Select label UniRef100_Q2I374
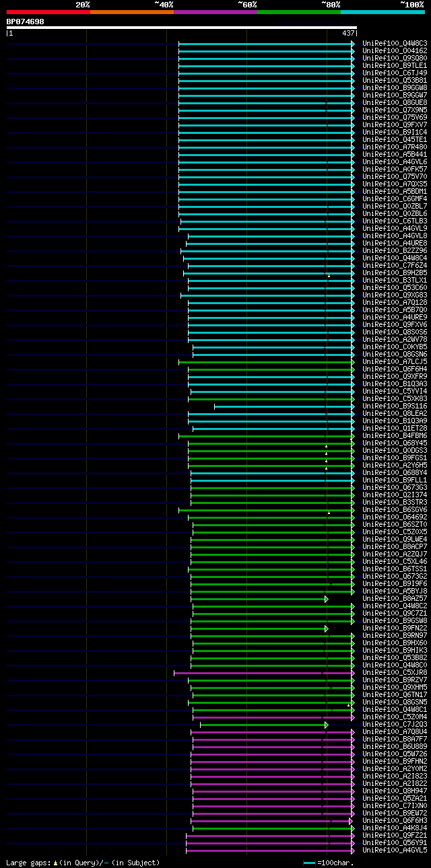 point(395,495)
